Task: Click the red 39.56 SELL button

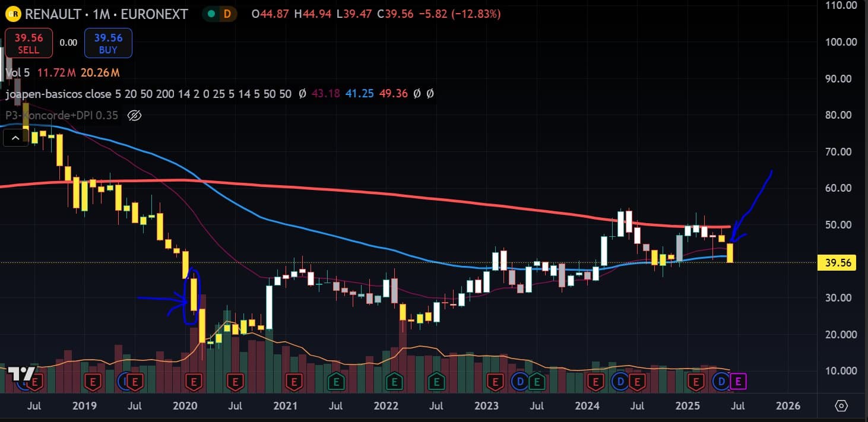Action: (28, 43)
